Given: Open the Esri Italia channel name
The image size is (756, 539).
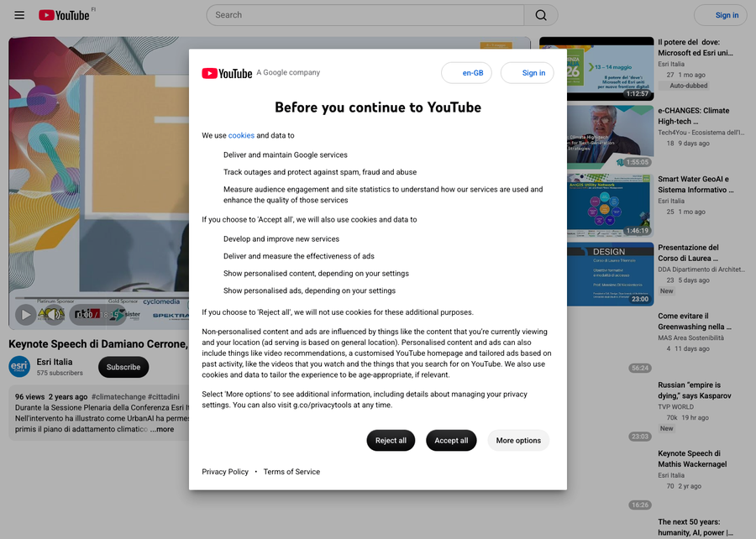Looking at the screenshot, I should [55, 362].
